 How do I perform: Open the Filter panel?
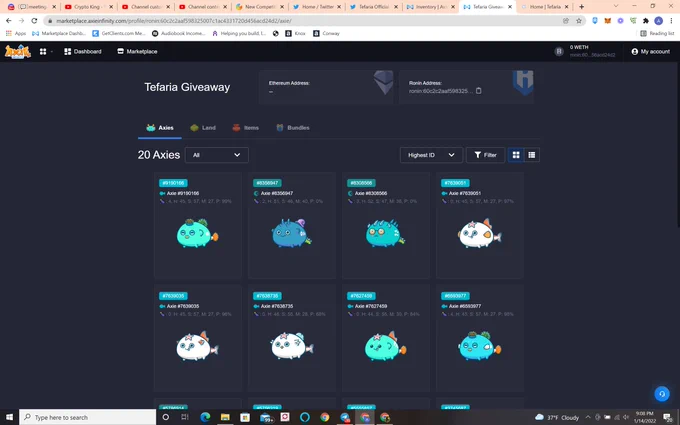[x=485, y=155]
